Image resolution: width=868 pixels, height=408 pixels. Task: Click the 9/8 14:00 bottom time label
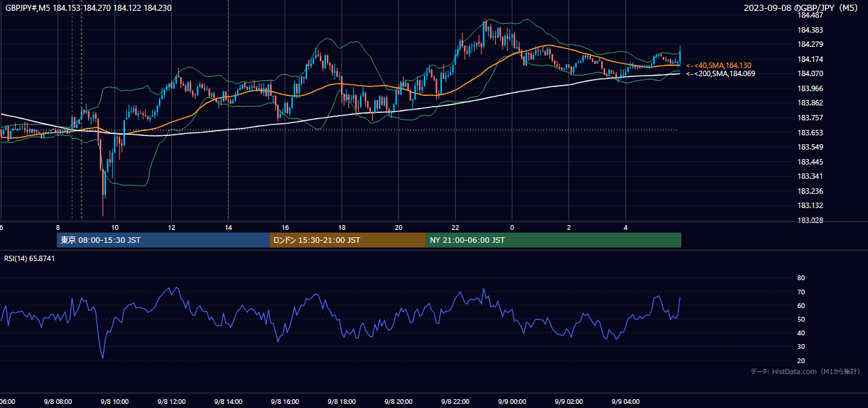coord(228,402)
